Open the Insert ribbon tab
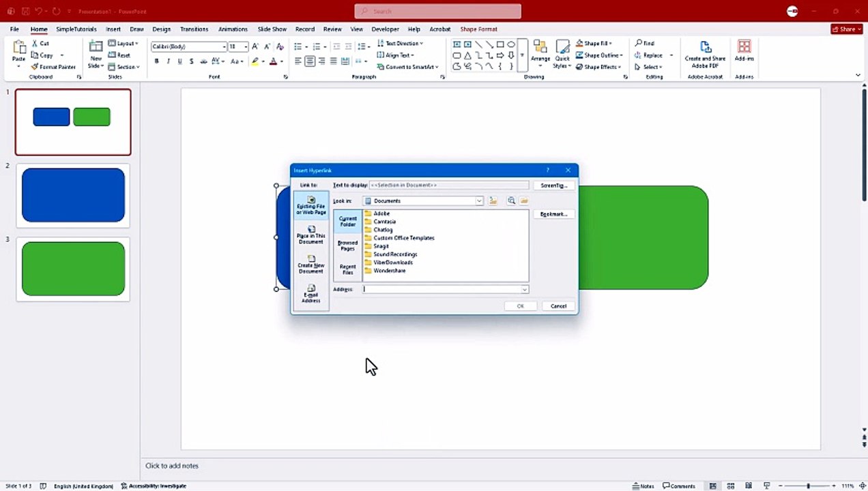Screen dimensions: 868x491 (113, 29)
